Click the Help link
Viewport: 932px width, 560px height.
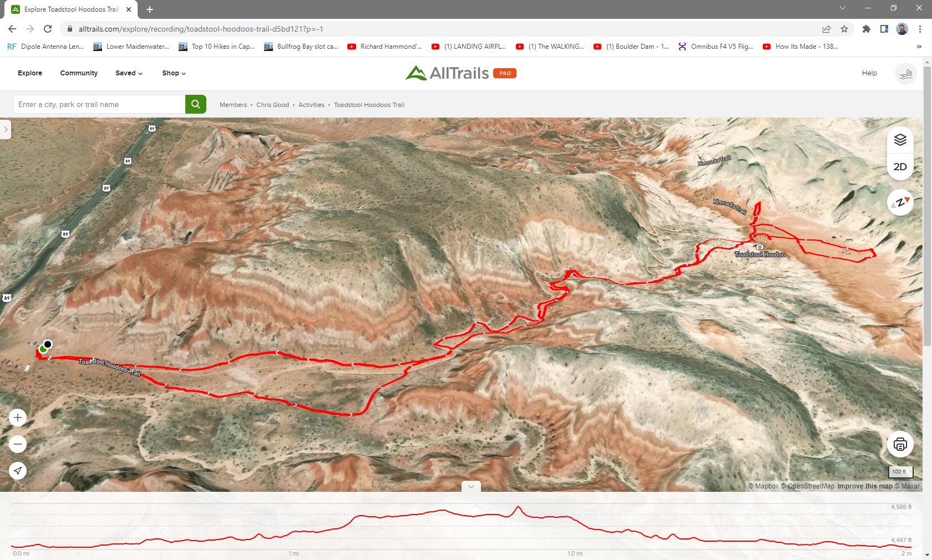869,73
